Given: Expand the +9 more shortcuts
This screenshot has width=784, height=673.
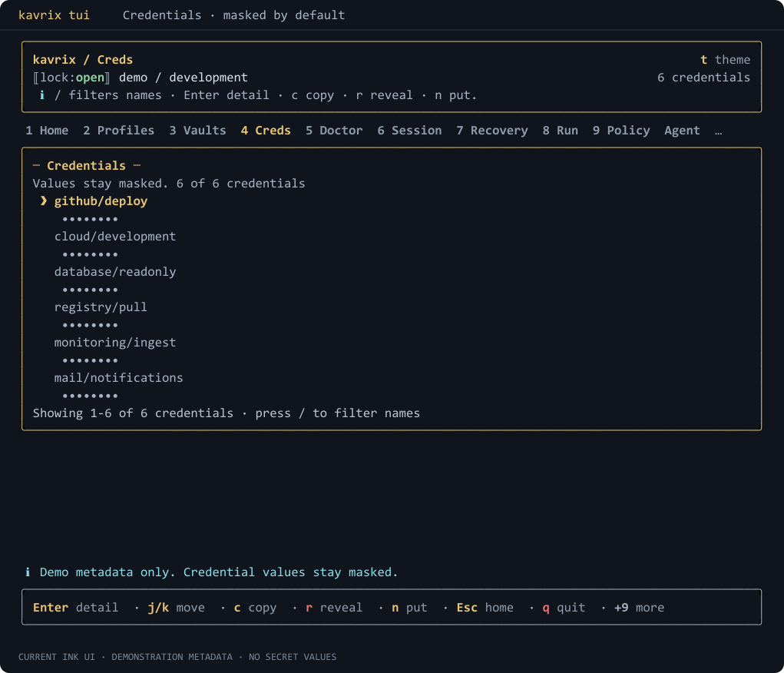Looking at the screenshot, I should (639, 608).
